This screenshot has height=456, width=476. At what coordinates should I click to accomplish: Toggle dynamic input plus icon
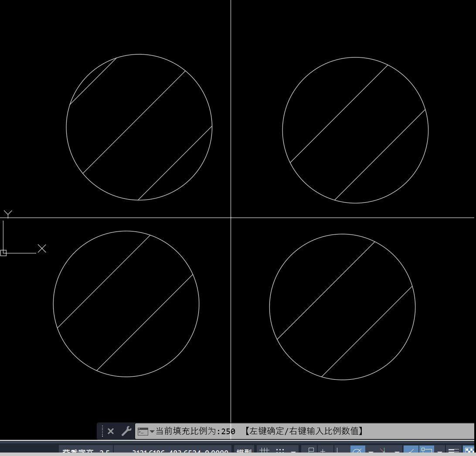coord(323,452)
